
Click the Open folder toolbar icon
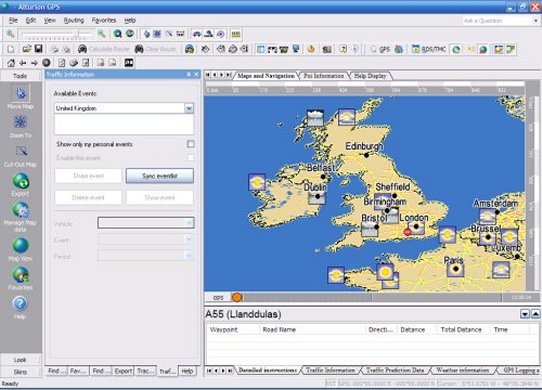(x=27, y=49)
